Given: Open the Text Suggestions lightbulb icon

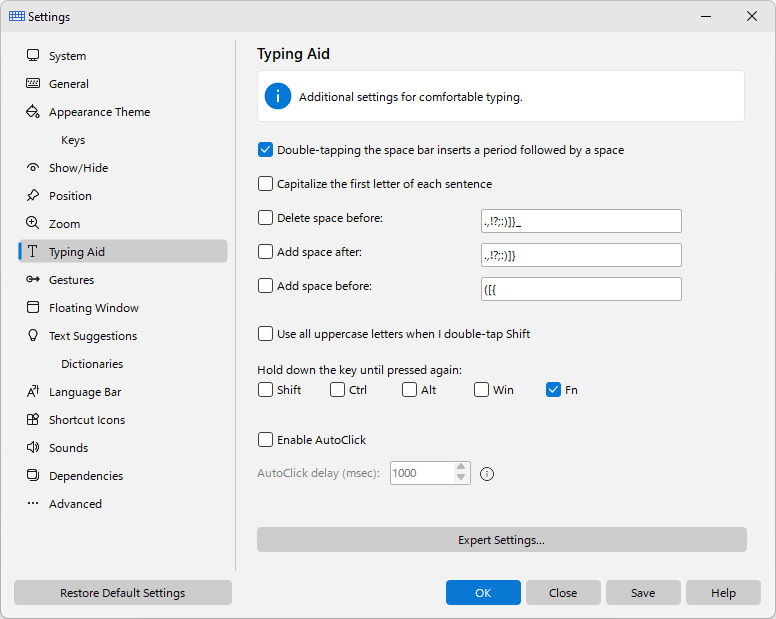Looking at the screenshot, I should point(33,335).
